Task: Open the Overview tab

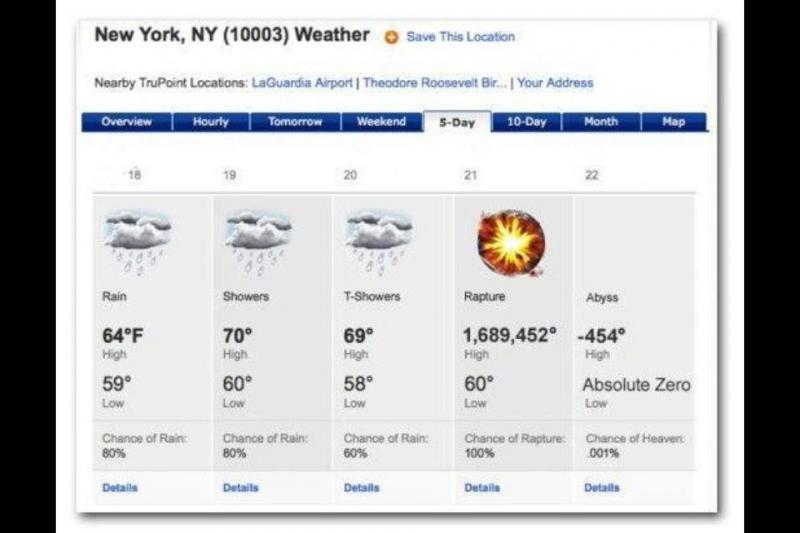Action: [x=127, y=122]
